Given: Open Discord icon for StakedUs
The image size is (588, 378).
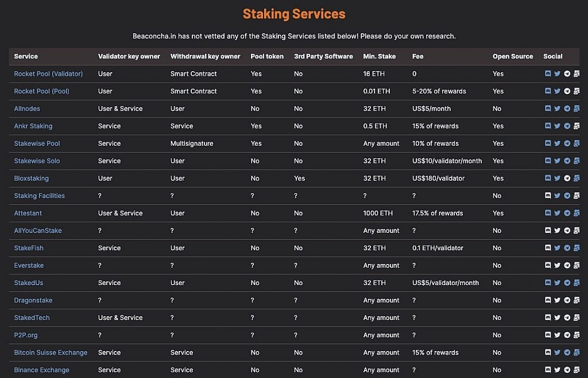Looking at the screenshot, I should [548, 283].
